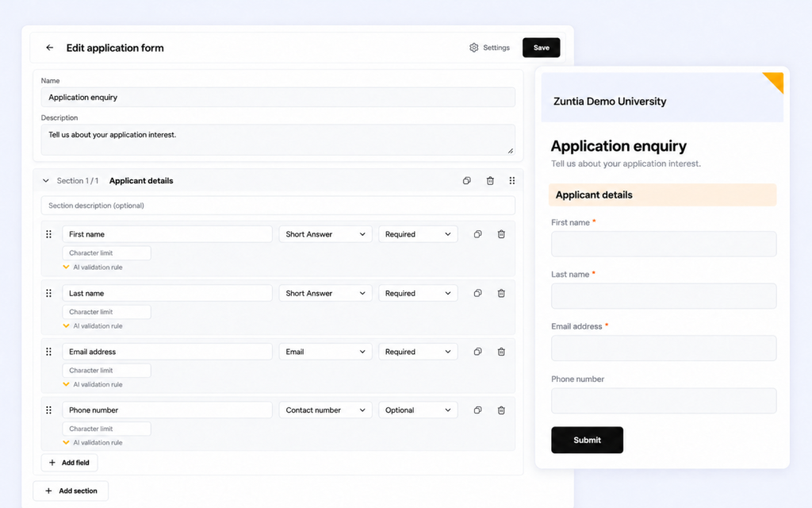Open Last name Required dropdown
This screenshot has height=508, width=812.
418,294
